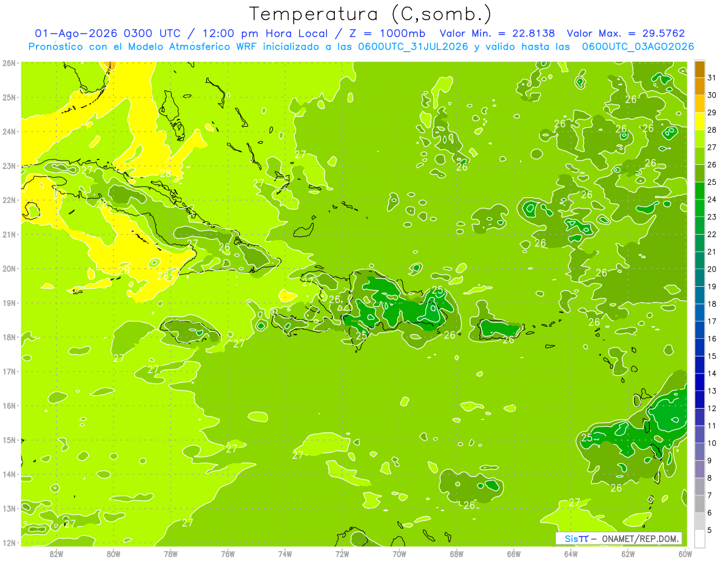Click the "15N" latitude axis label

tap(9, 440)
